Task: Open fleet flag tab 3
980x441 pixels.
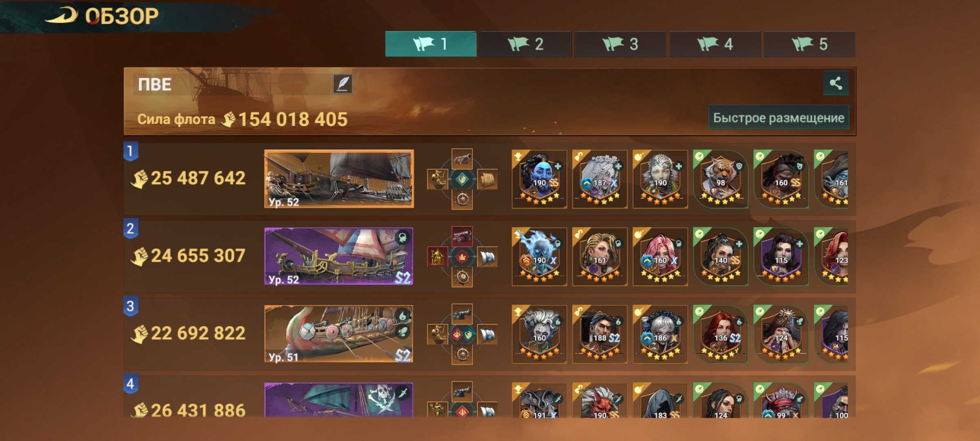Action: point(620,44)
